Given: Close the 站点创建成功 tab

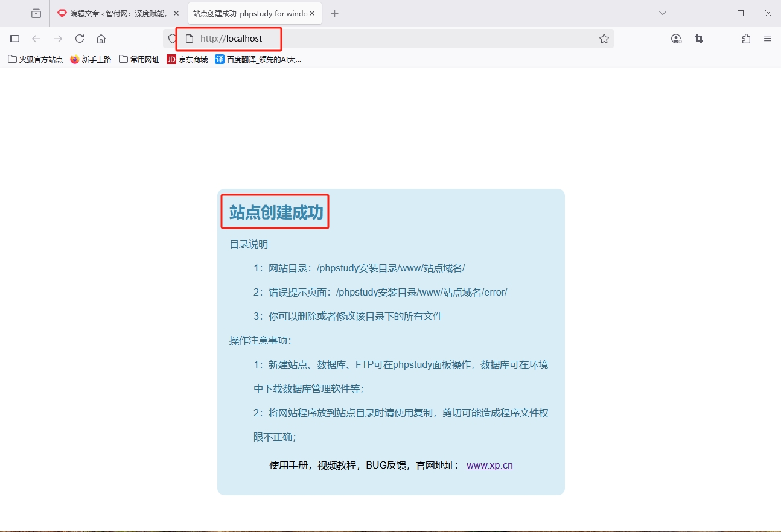Looking at the screenshot, I should point(312,13).
